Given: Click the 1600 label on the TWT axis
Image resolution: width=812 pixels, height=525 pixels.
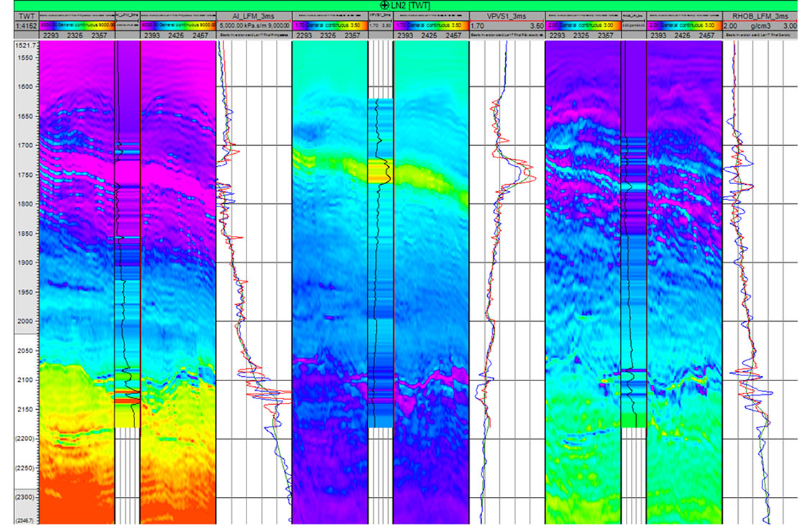Looking at the screenshot, I should point(26,87).
